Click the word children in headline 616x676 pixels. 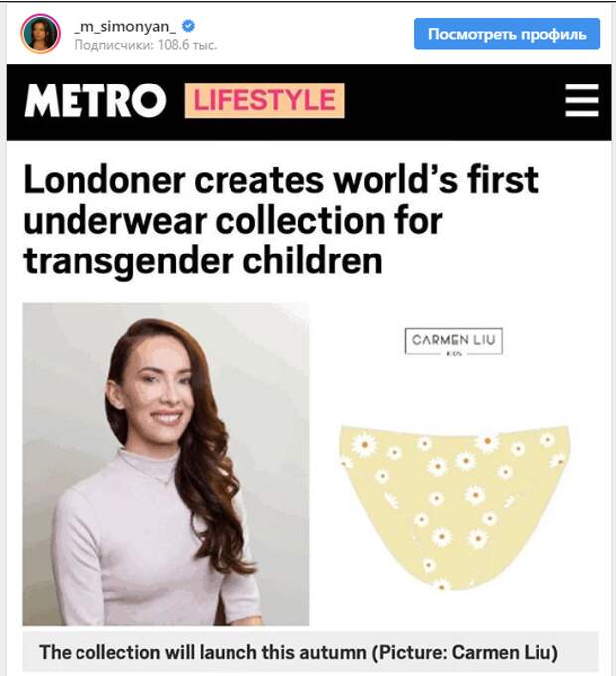tap(312, 260)
